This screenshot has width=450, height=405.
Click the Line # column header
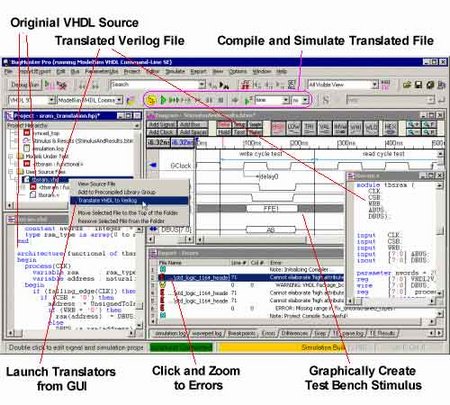coord(239,263)
